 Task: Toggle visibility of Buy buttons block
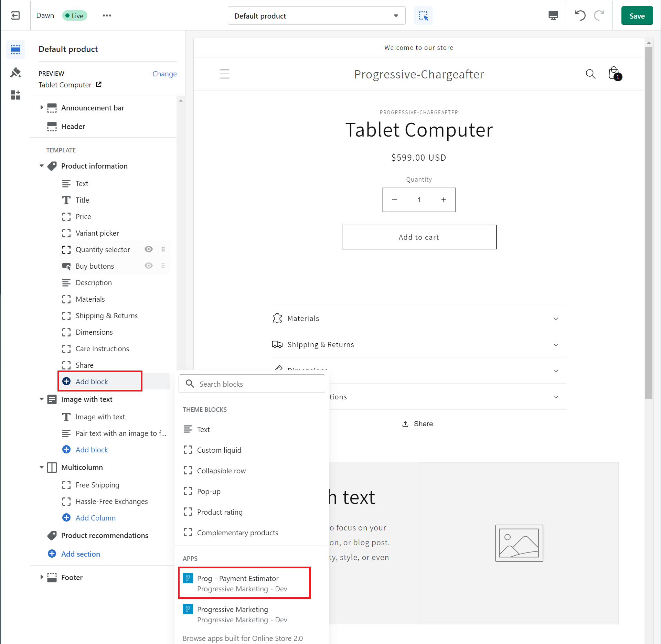click(x=148, y=266)
